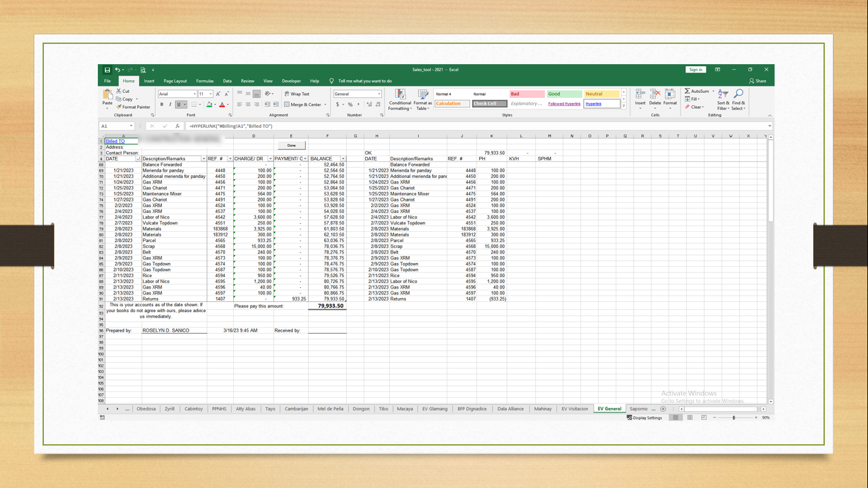Open the Page Layout ribbon tab
Image resolution: width=868 pixels, height=488 pixels.
point(175,81)
